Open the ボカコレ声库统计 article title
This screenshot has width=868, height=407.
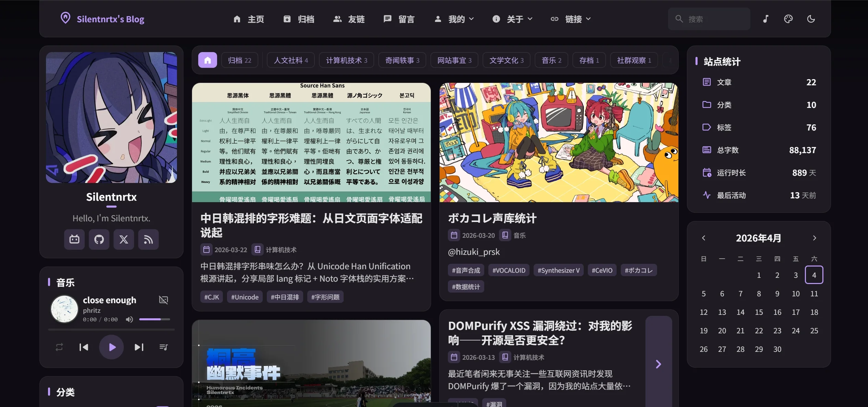(492, 218)
